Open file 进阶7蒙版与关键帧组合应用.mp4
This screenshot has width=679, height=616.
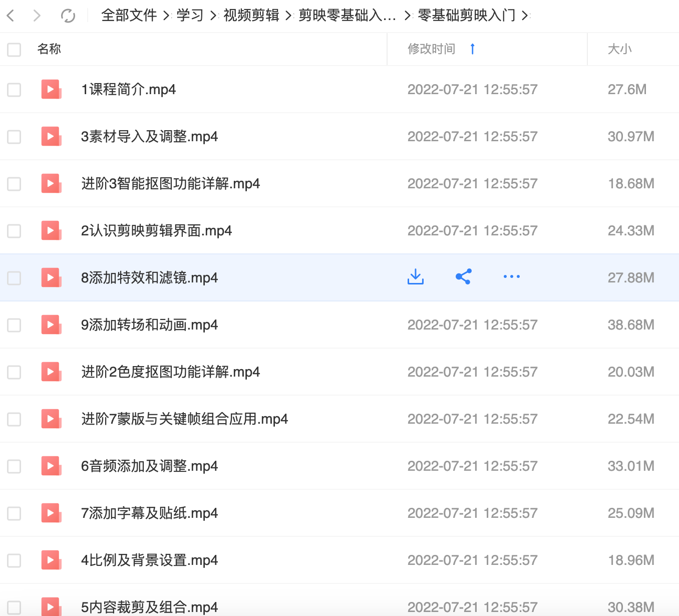(x=184, y=419)
